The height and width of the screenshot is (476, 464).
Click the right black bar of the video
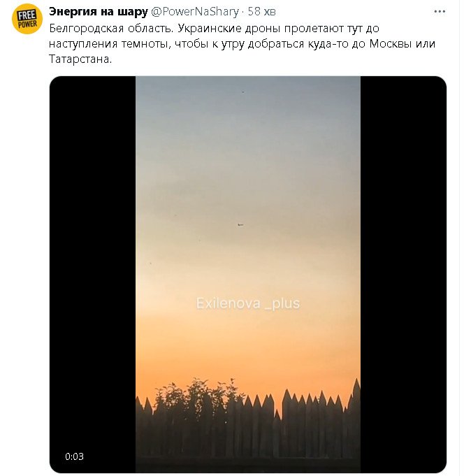403,275
